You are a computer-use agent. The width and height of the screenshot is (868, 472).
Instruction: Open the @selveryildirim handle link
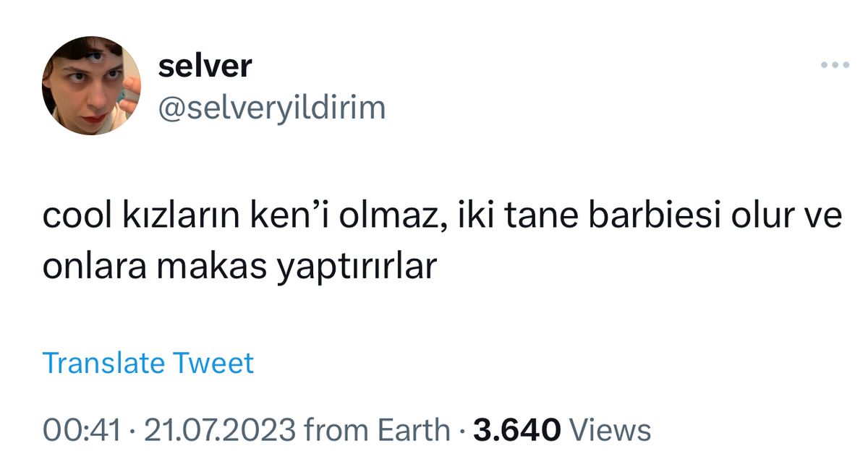pyautogui.click(x=271, y=108)
